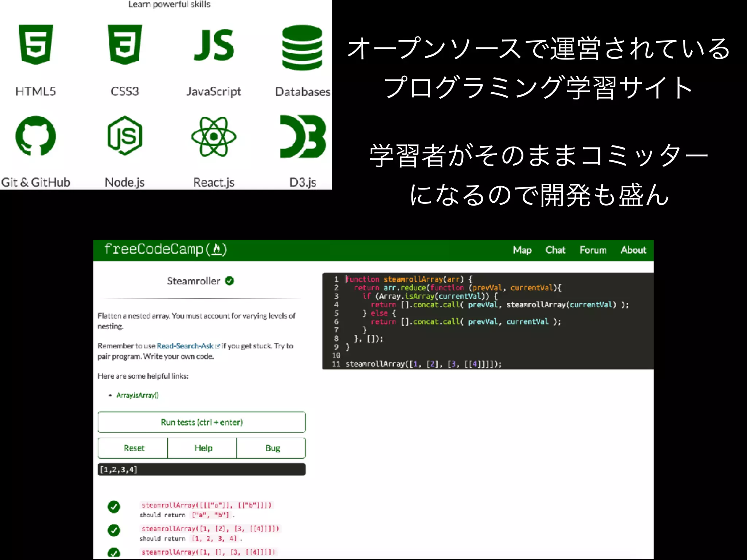Click the checkmark for the ["a"], ["b"] test

[x=114, y=506]
